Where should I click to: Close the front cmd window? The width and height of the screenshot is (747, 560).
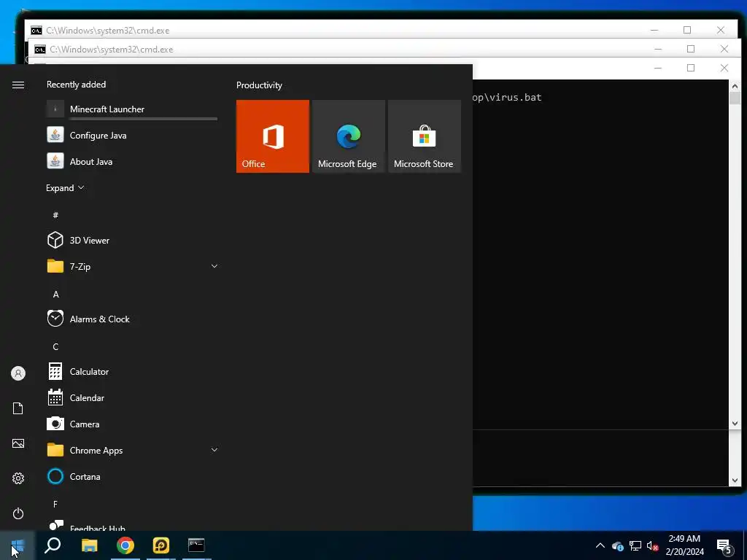724,68
